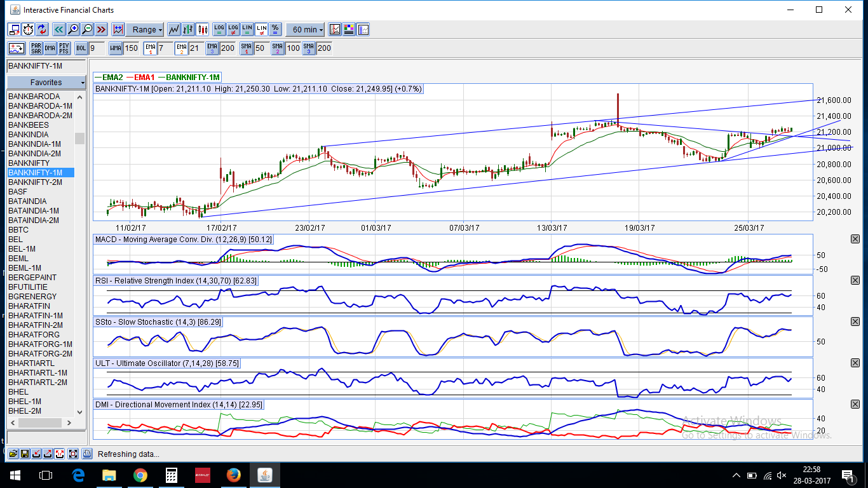Select BANKNIFTY-2M in the symbol list
The width and height of the screenshot is (868, 488).
(x=41, y=182)
